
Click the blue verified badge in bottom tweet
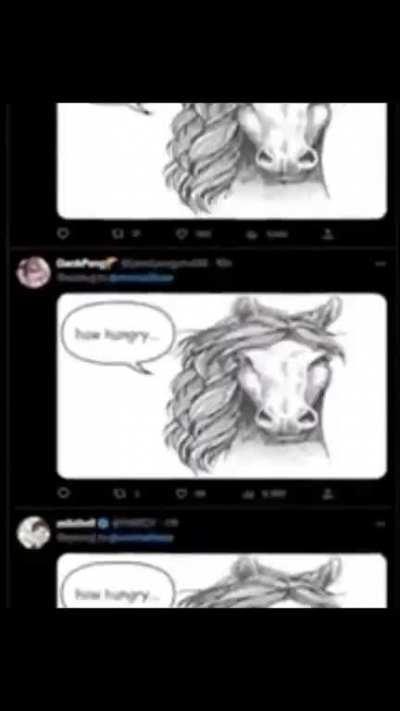pyautogui.click(x=103, y=523)
